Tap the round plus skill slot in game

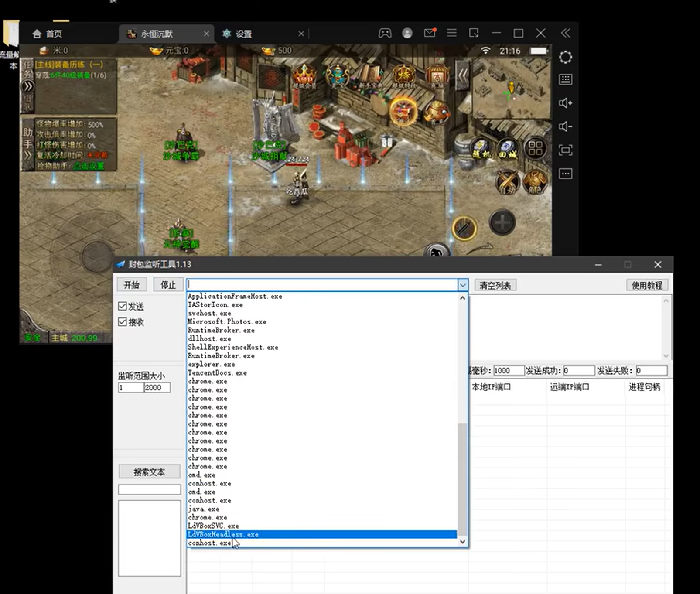[x=502, y=222]
